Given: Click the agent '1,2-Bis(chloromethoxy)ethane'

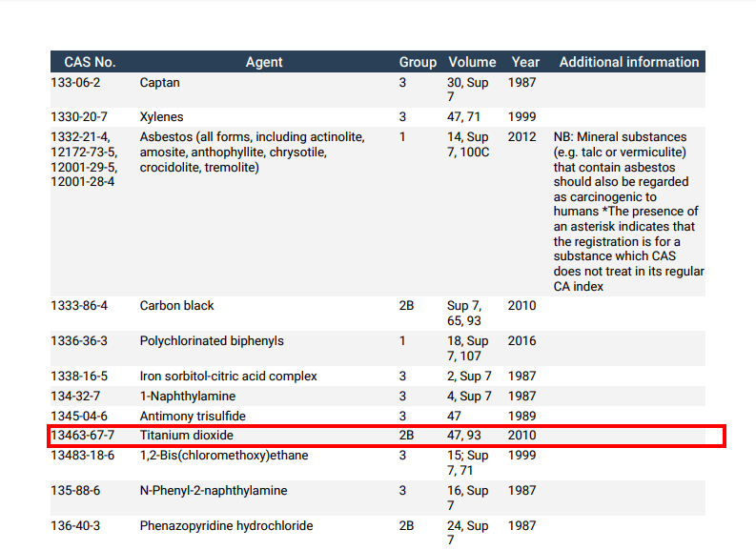Looking at the screenshot, I should tap(224, 456).
